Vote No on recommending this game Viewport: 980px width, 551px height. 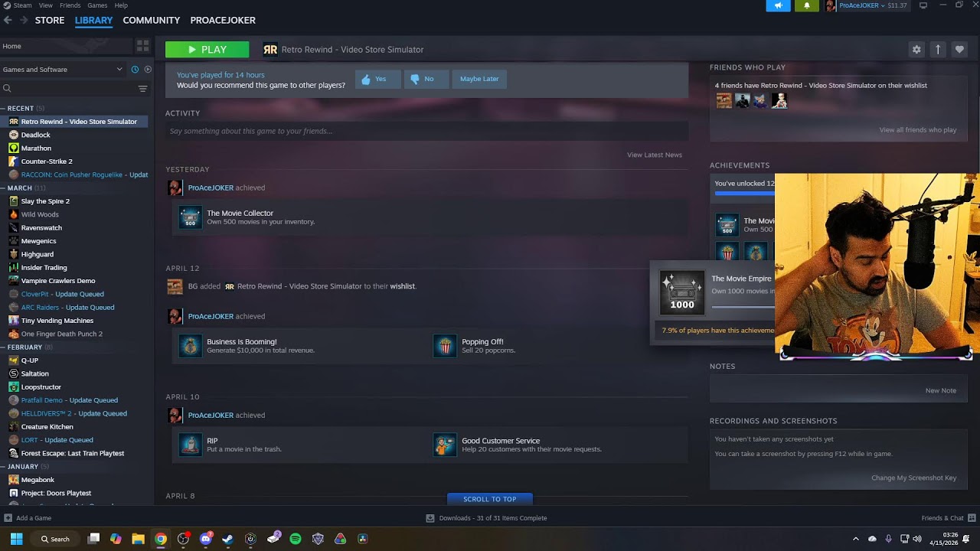(x=426, y=79)
